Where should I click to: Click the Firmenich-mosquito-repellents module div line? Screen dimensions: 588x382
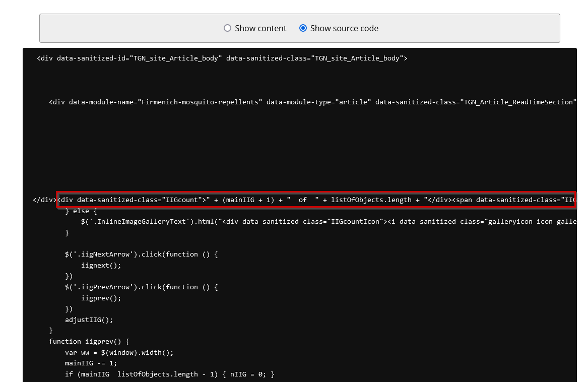click(x=313, y=102)
